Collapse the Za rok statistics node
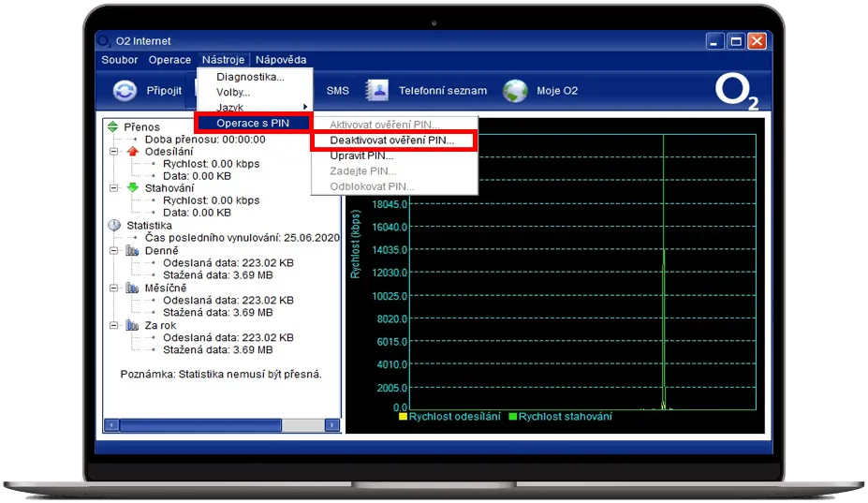This screenshot has height=503, width=868. (113, 325)
